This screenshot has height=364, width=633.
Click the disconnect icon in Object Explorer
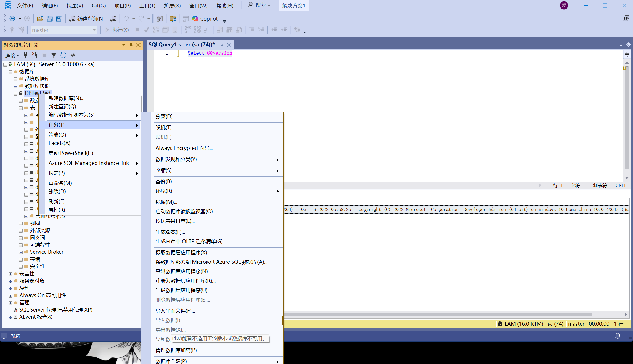[x=35, y=55]
